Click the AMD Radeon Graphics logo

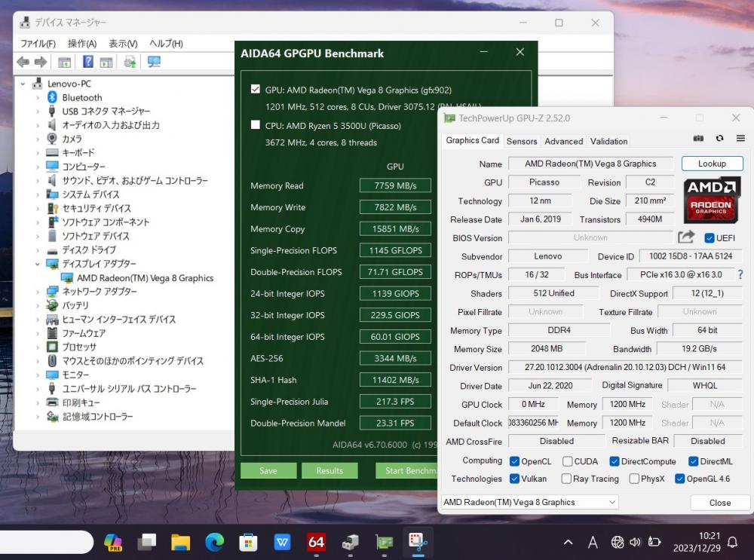711,200
